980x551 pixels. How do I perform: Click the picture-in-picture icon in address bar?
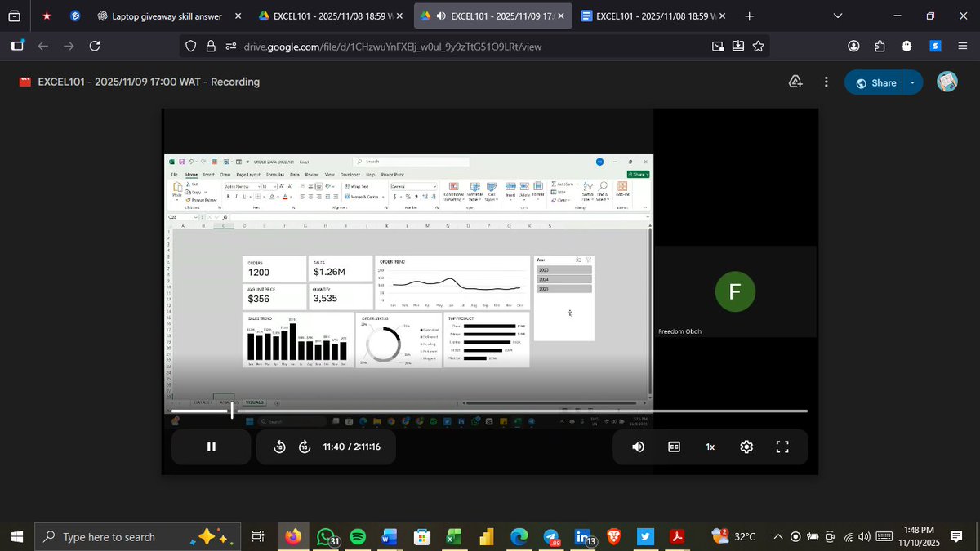(718, 47)
